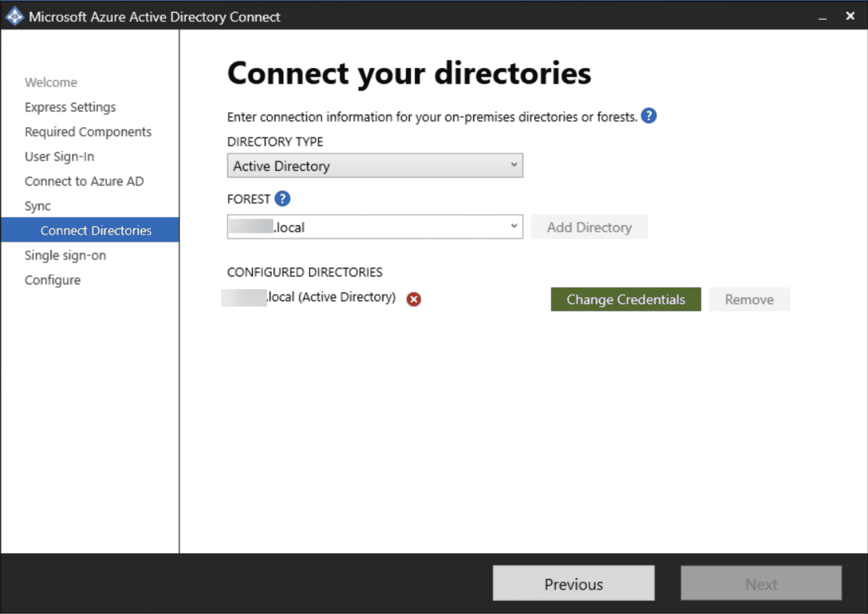Click the Next button
This screenshot has width=868, height=614.
(x=761, y=584)
